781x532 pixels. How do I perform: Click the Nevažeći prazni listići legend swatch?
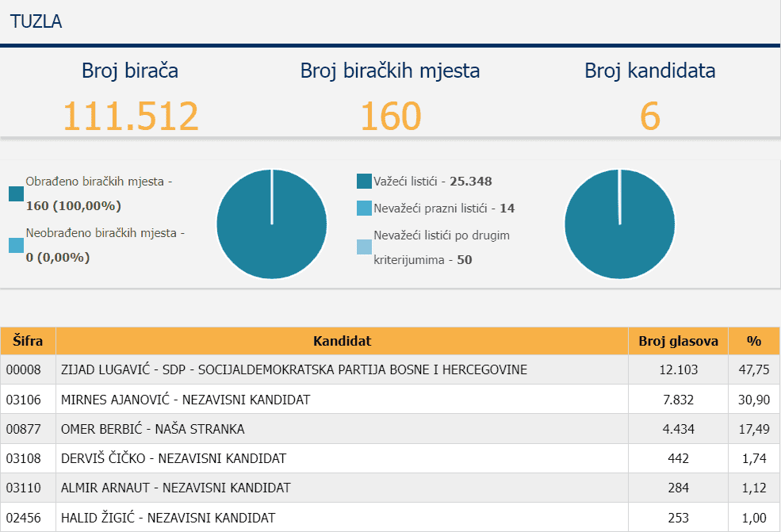coord(364,209)
